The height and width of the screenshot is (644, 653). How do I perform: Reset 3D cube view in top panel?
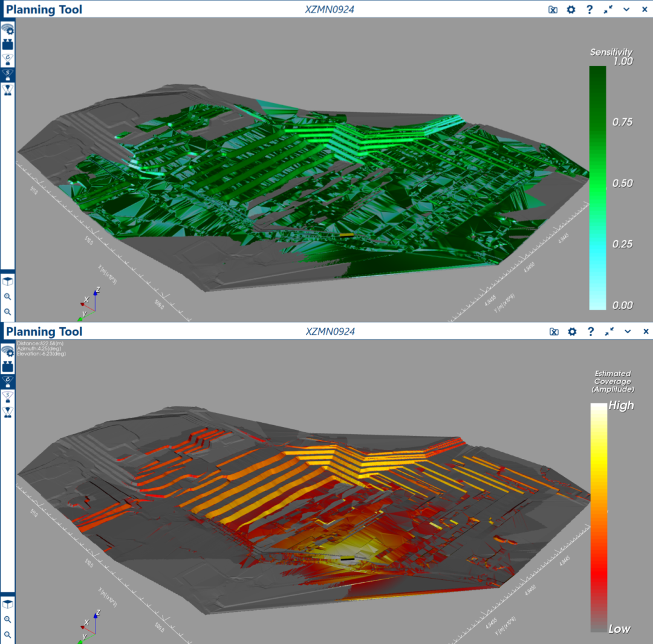coord(8,281)
